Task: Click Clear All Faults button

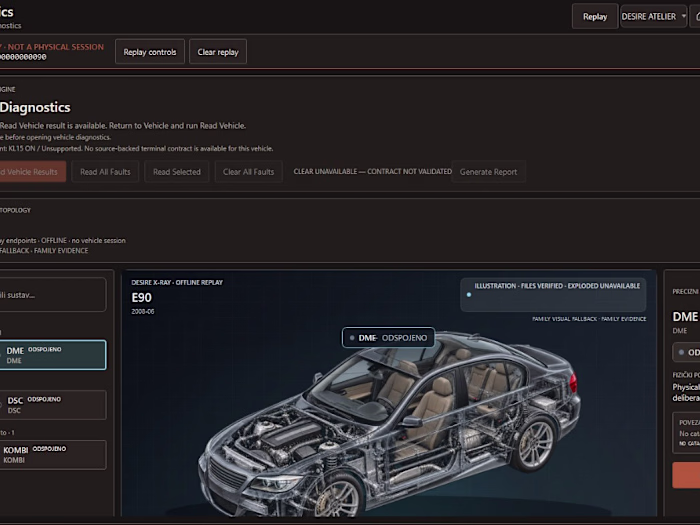Action: 249,172
